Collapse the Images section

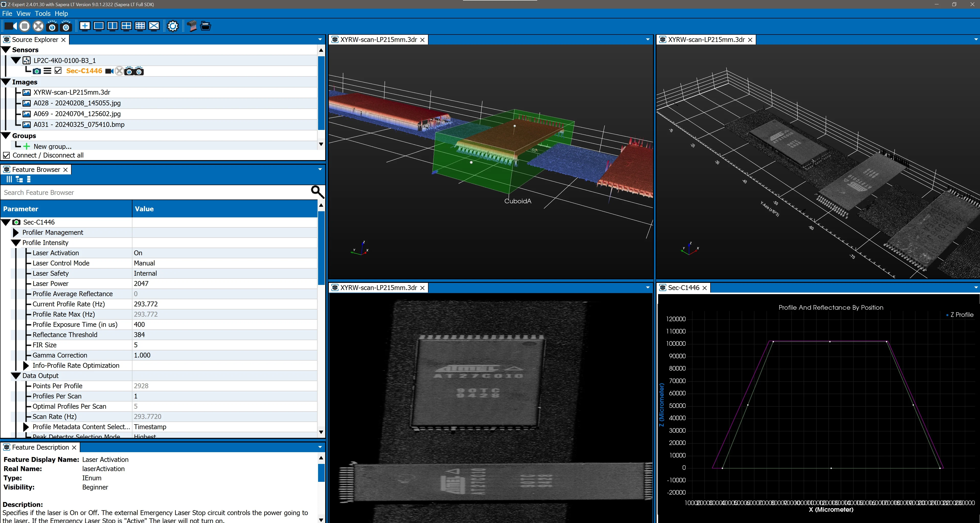click(x=6, y=82)
